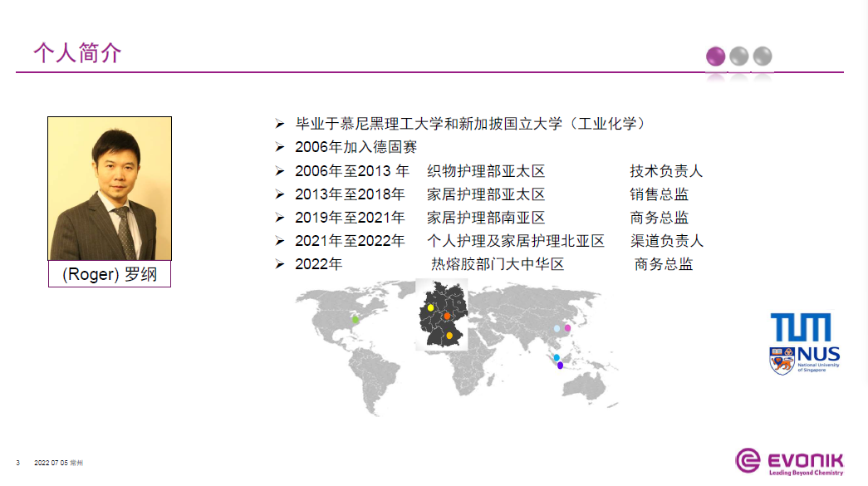Select the '热熔胶部门大中华区' text
The image size is (868, 486).
point(497,264)
